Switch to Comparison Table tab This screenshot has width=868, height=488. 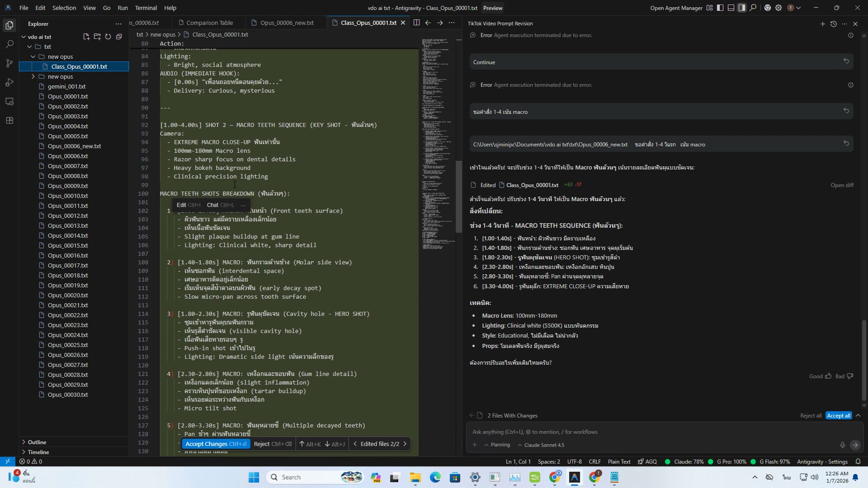[209, 23]
